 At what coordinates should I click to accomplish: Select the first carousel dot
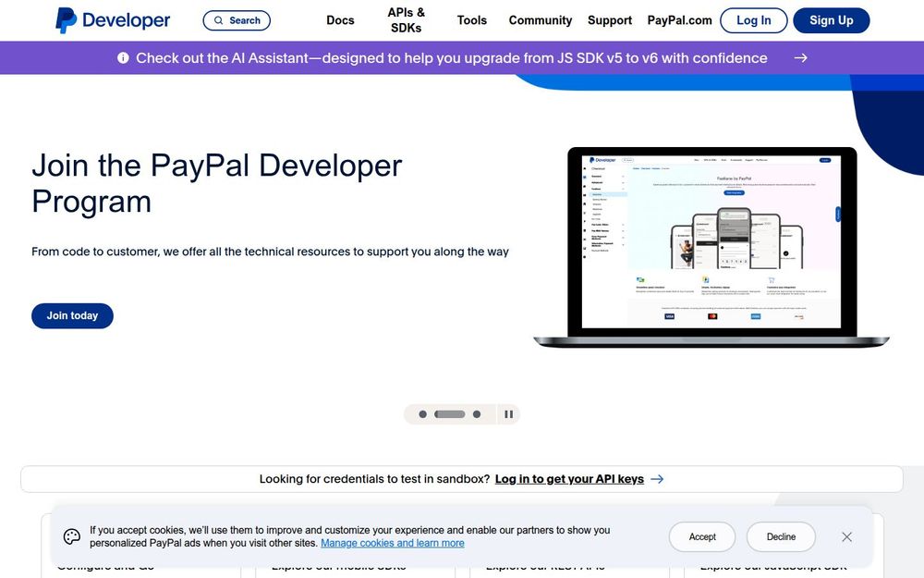[x=422, y=413]
